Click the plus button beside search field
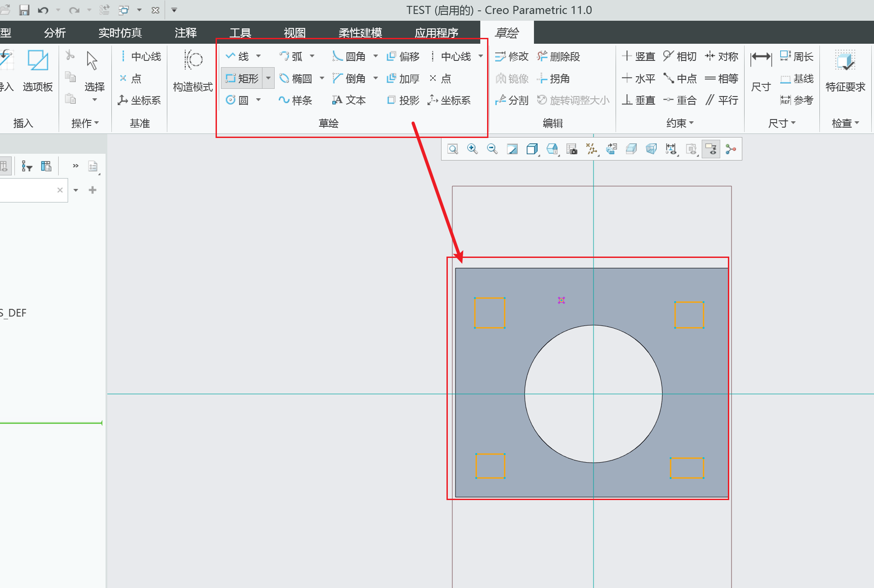 pos(92,190)
